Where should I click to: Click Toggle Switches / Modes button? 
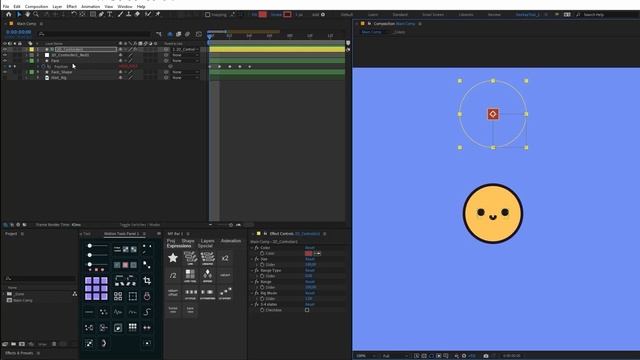[x=140, y=225]
